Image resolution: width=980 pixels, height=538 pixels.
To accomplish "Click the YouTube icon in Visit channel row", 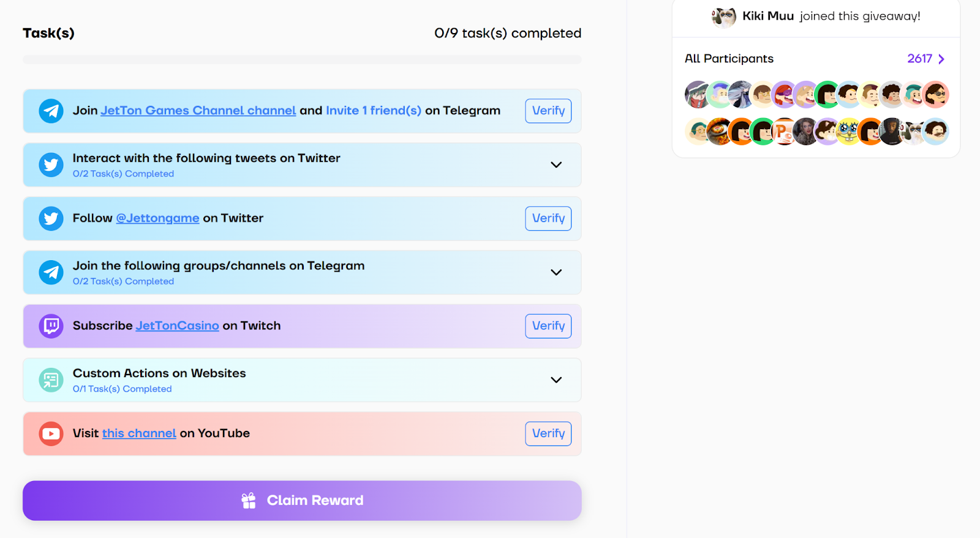I will coord(51,434).
